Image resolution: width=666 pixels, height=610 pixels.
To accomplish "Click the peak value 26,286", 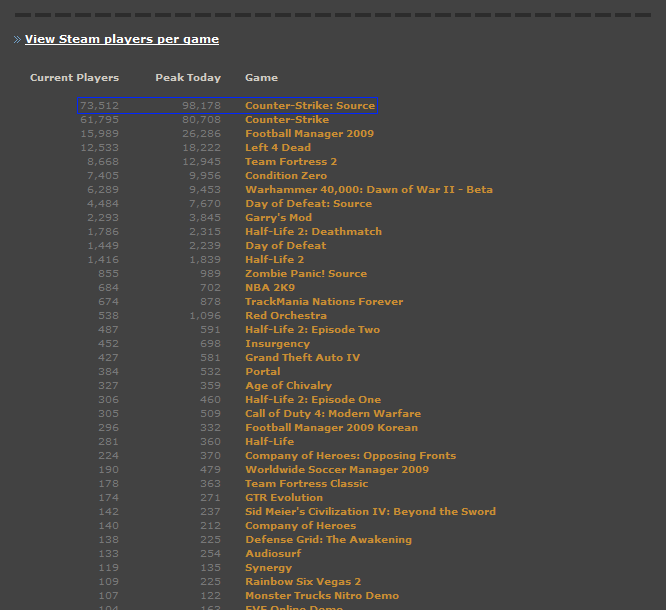I will point(202,133).
